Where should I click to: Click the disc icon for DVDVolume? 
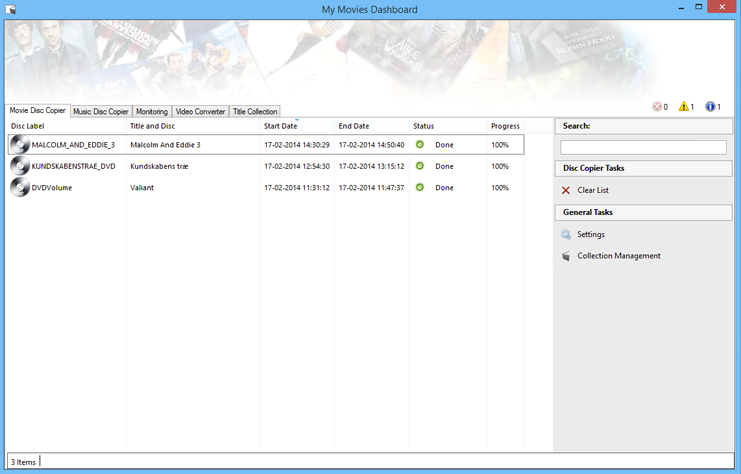point(20,187)
